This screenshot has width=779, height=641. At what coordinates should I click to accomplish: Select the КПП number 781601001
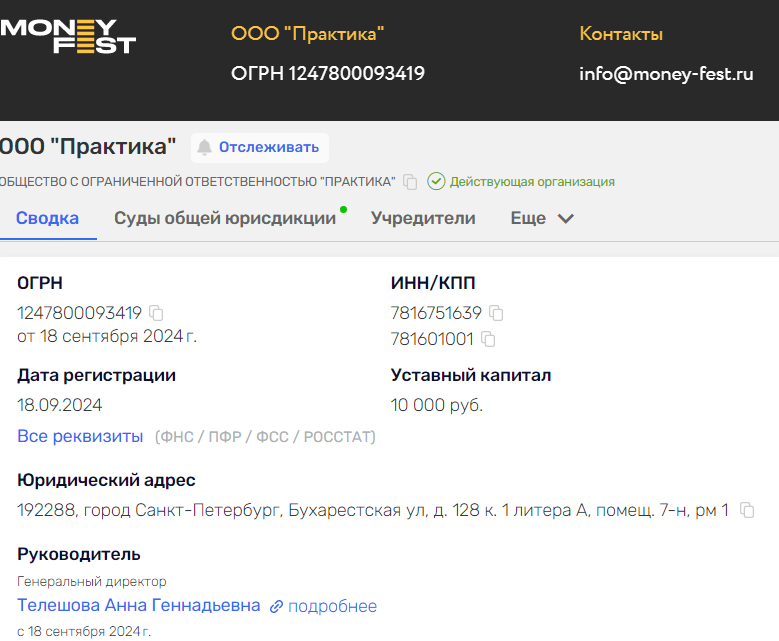click(x=432, y=339)
